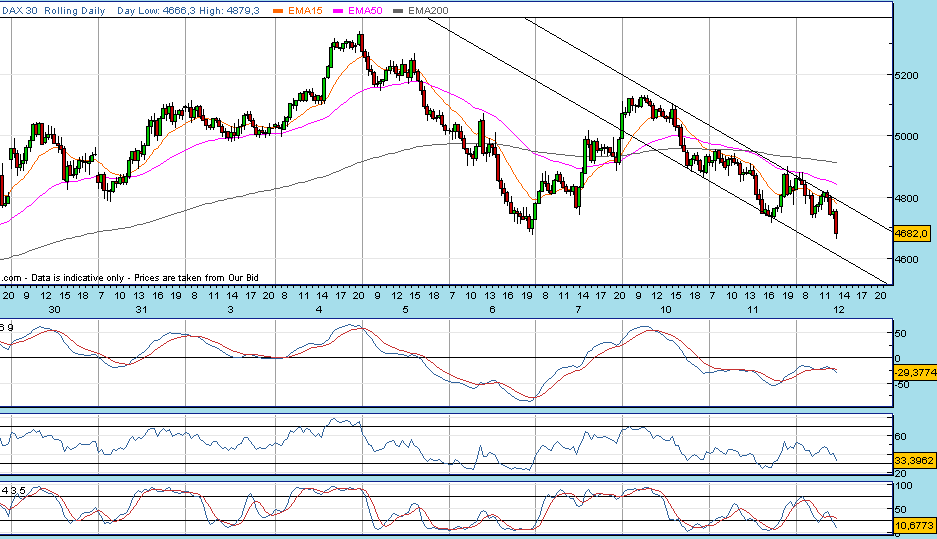Select the EMA200 legend label
The image size is (937, 539).
click(428, 11)
